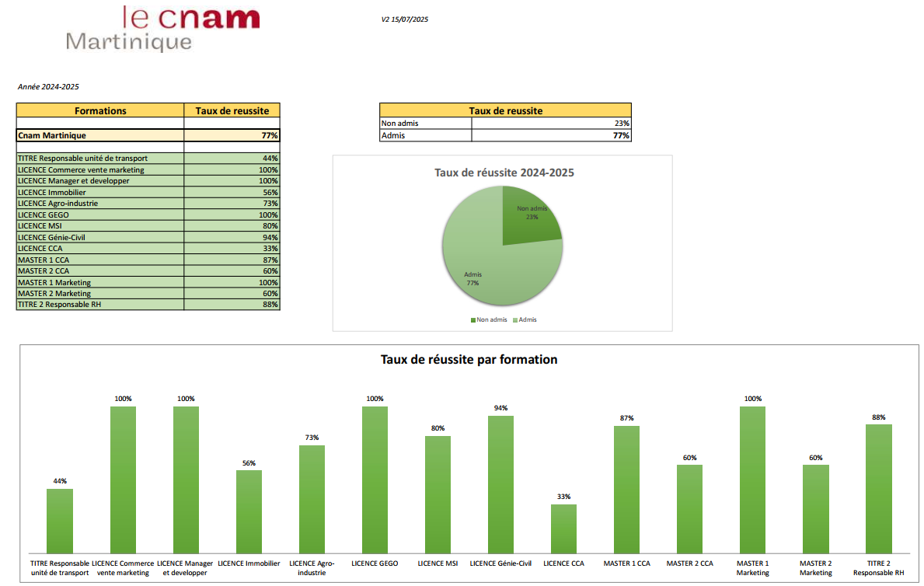Image resolution: width=924 pixels, height=586 pixels.
Task: Click the 73% label above Agro-industrie bar
Action: pos(312,438)
